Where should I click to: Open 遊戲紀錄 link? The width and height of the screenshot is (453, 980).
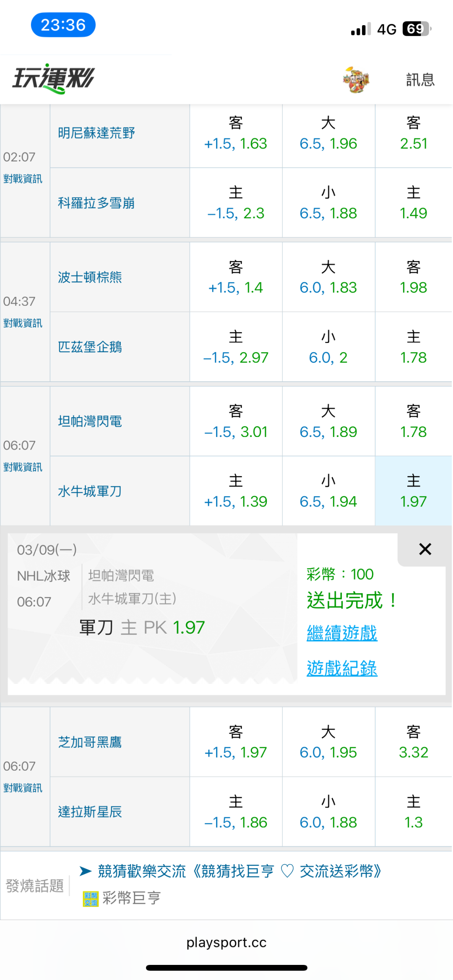coord(342,668)
